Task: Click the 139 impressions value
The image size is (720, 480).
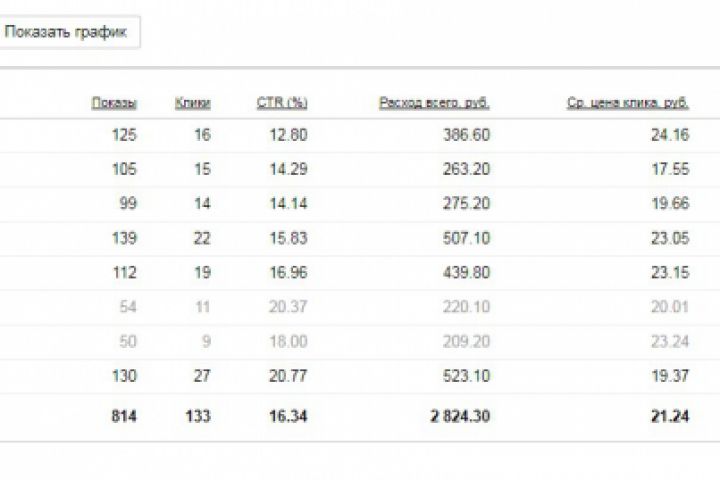Action: [125, 236]
